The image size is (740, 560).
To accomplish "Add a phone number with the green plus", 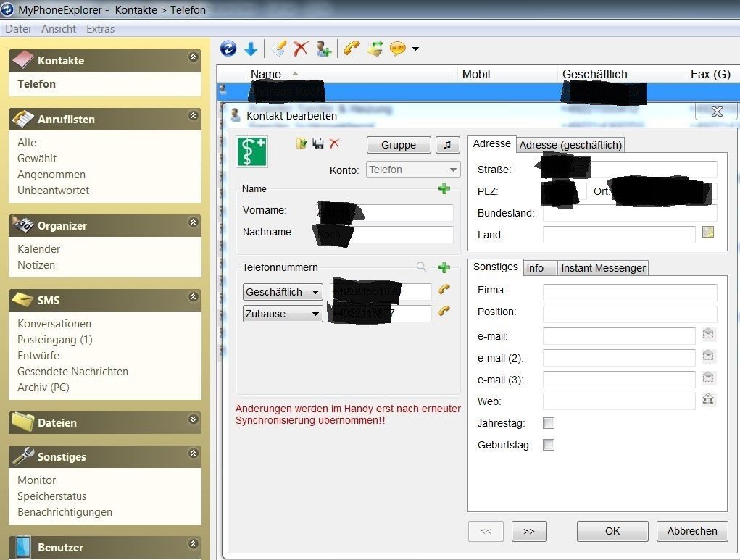I will coord(444,267).
